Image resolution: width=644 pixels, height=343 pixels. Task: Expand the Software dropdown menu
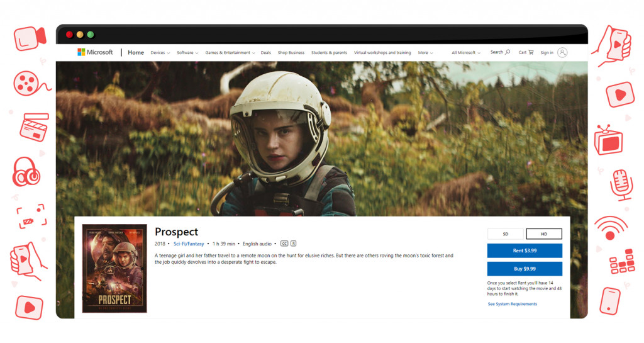[187, 53]
